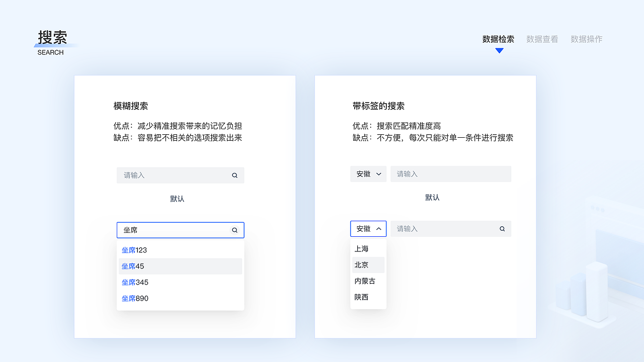Click the blue triangle under 数据检索

[x=499, y=50]
